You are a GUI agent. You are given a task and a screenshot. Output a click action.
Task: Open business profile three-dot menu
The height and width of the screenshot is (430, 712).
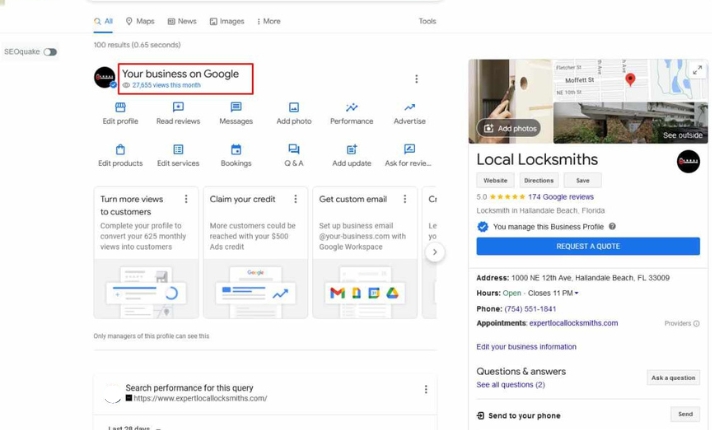[416, 79]
